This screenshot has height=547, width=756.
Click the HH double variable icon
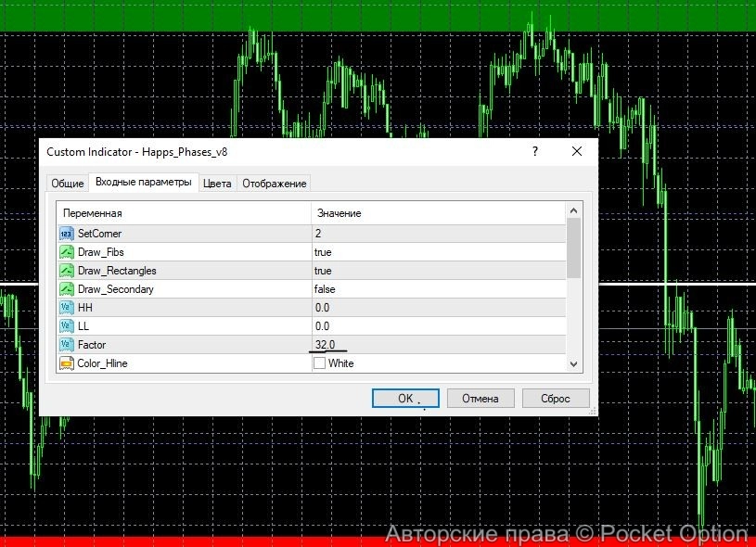[x=67, y=308]
